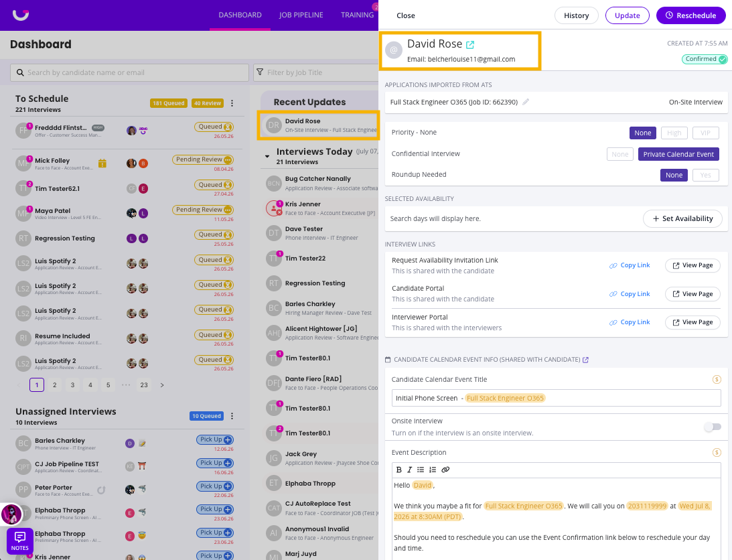732x560 pixels.
Task: Click Pick Up plus for Peter Porter
Action: 228,486
